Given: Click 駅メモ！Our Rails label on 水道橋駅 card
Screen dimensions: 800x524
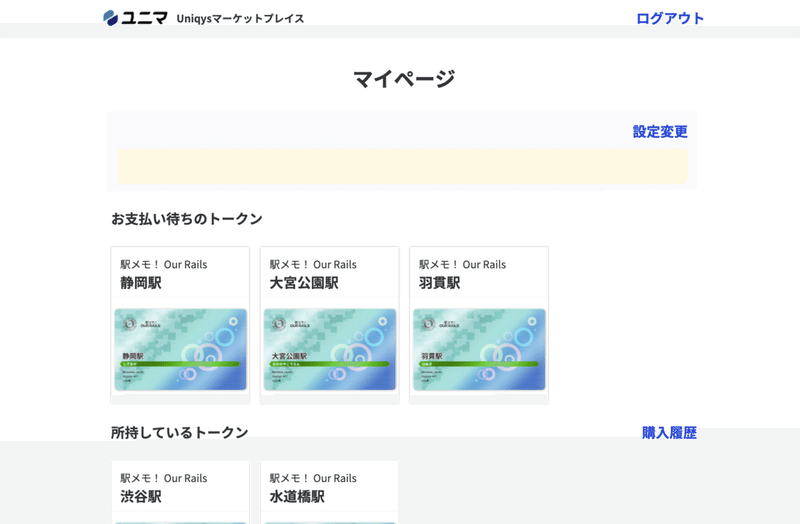Looking at the screenshot, I should coord(313,478).
